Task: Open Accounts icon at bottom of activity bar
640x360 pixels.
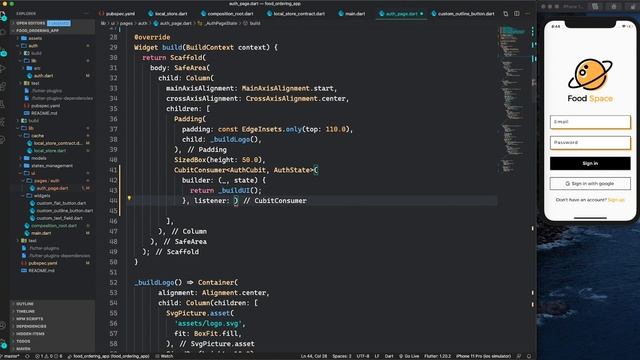Action: 3,325
